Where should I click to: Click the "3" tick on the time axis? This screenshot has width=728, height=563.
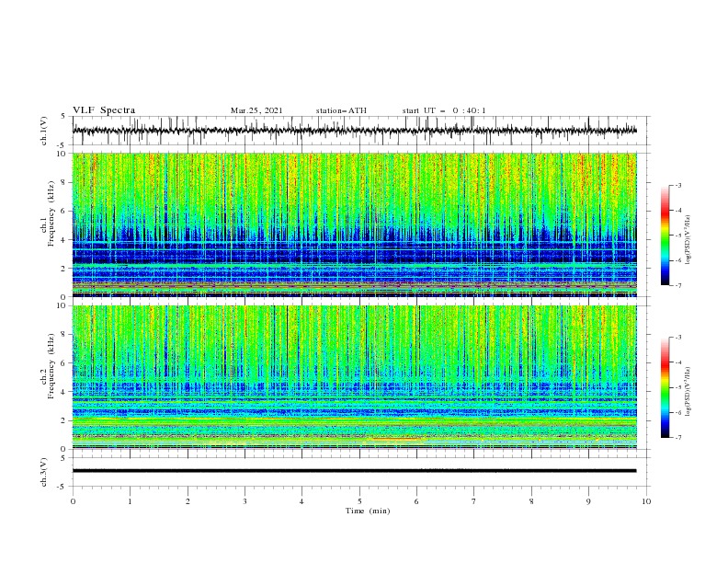click(x=245, y=501)
